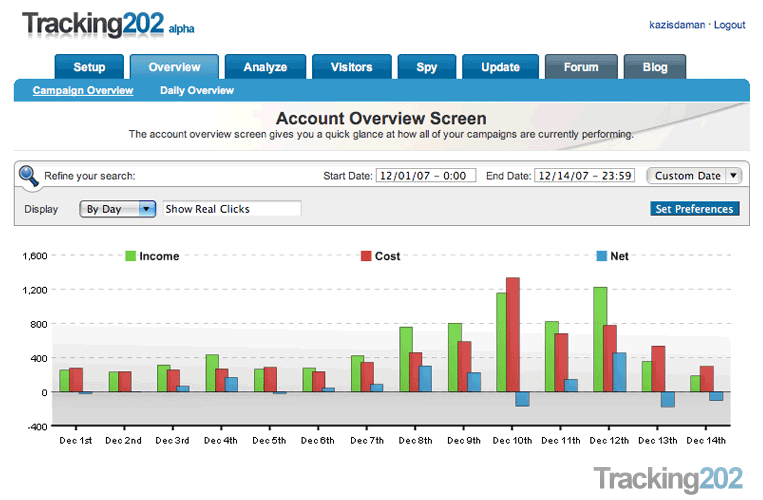Open the Analyze tab
This screenshot has height=500, width=763.
click(265, 68)
